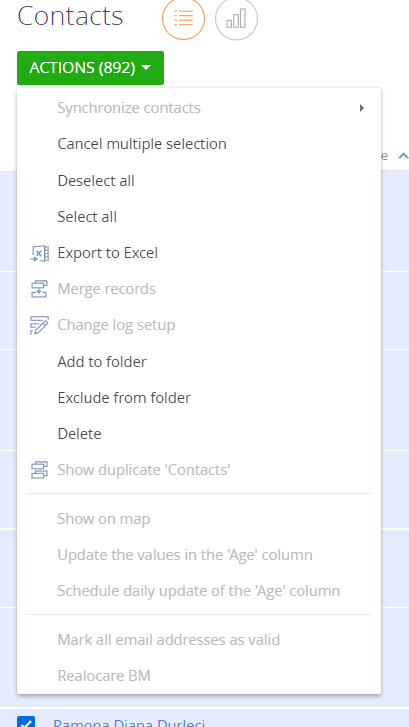
Task: Switch to the list view icon
Action: 183,19
